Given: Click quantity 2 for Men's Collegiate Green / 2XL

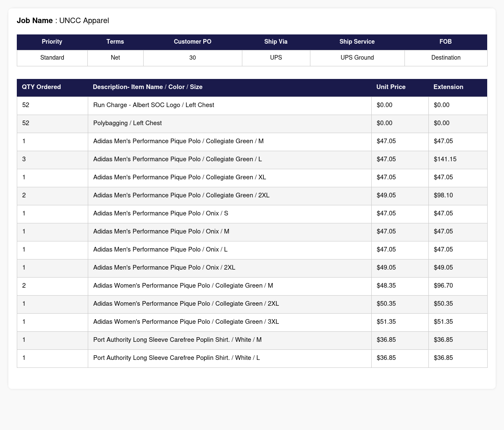Looking at the screenshot, I should (x=24, y=195).
